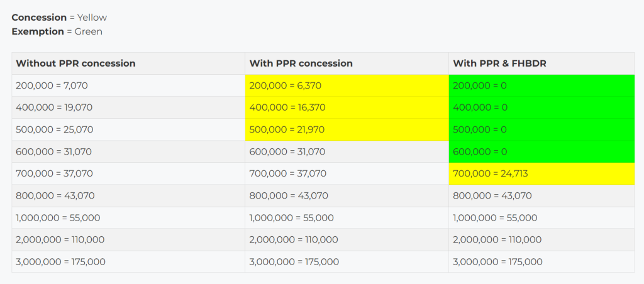Image resolution: width=644 pixels, height=284 pixels.
Task: Click '800,000 = 43,070' in With PPR & FHBDR column
Action: coord(492,195)
